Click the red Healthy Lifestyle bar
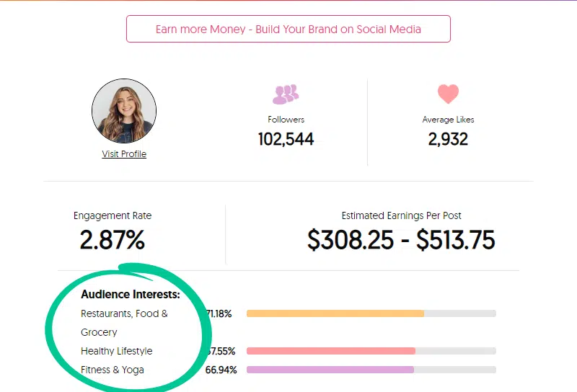Screen dimensions: 577x392 (x=331, y=351)
